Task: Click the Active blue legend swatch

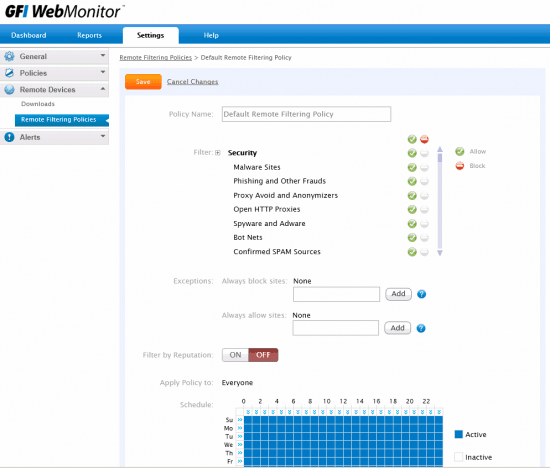Action: click(x=458, y=434)
